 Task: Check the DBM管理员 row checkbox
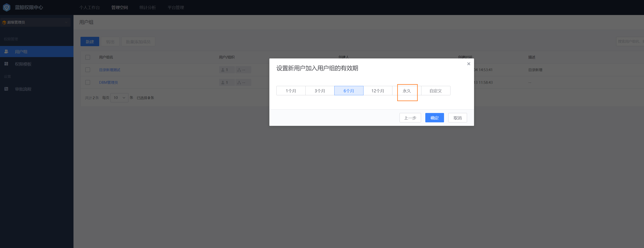(88, 82)
